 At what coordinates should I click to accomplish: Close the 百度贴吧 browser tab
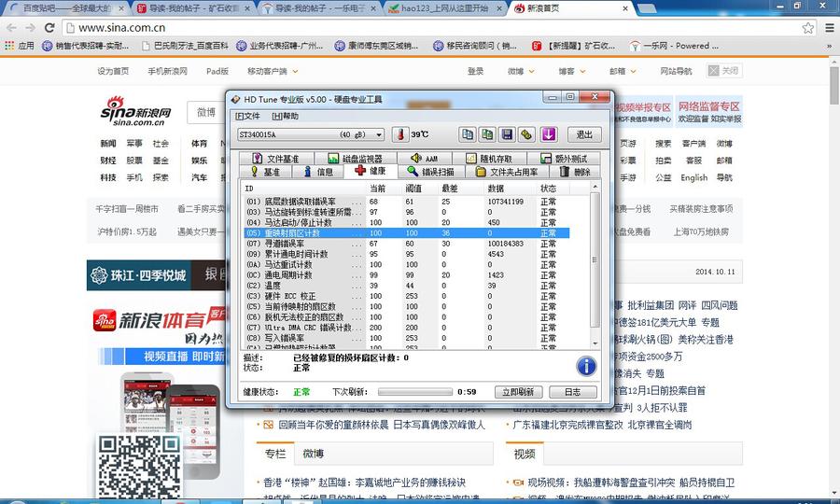(121, 8)
